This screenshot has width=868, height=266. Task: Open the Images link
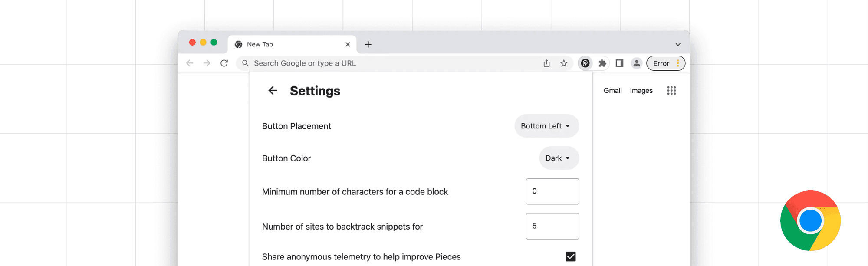pyautogui.click(x=641, y=90)
